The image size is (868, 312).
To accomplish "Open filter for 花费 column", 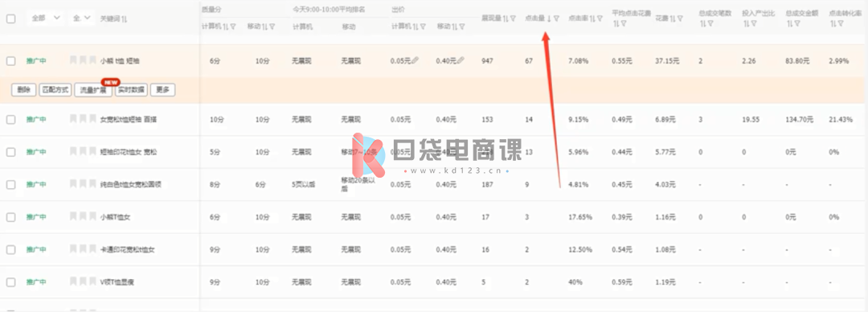I will coord(680,18).
